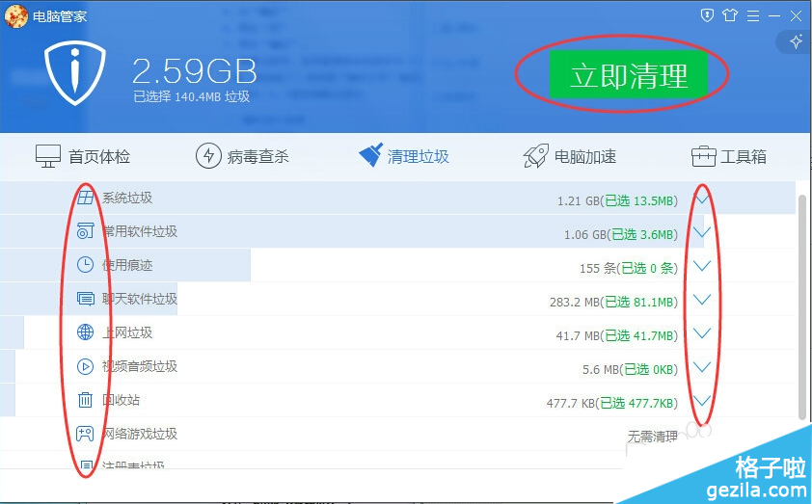
Task: Click the 首页体检 monitor icon
Action: point(48,156)
